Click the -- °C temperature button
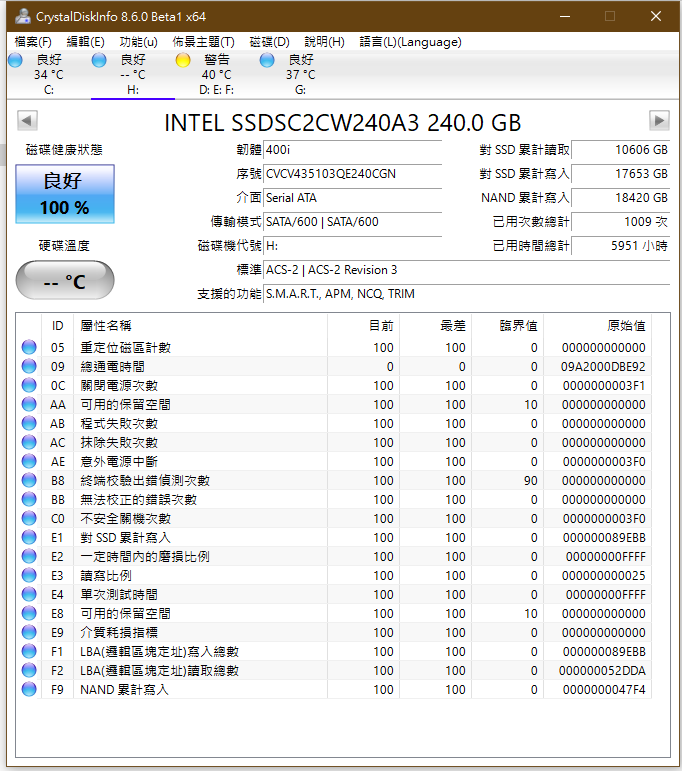The width and height of the screenshot is (682, 771). point(65,280)
